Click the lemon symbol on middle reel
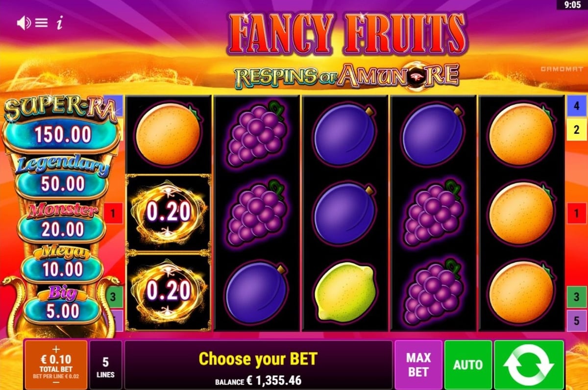The height and width of the screenshot is (390, 588). pos(345,292)
